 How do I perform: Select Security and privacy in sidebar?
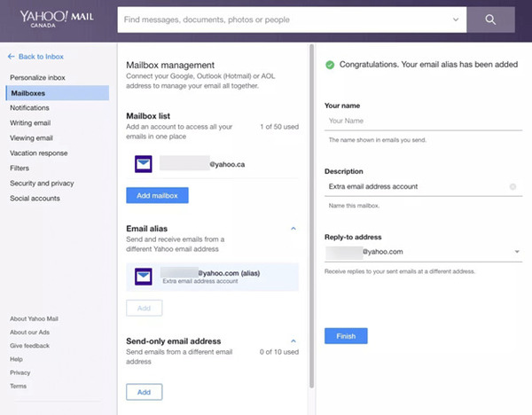coord(42,184)
